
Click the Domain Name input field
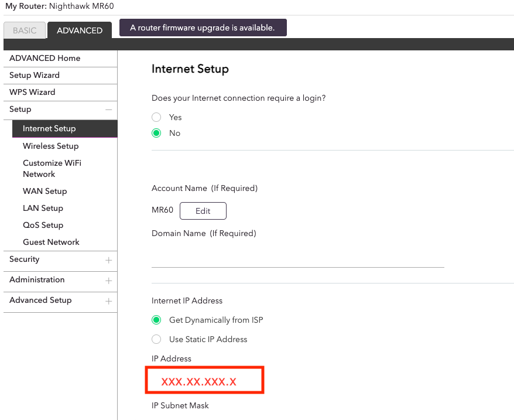click(x=297, y=258)
